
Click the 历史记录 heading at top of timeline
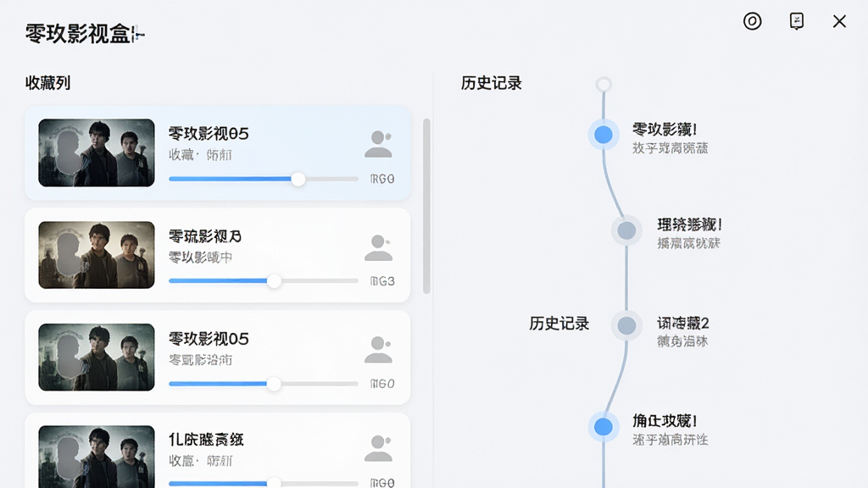click(x=492, y=83)
